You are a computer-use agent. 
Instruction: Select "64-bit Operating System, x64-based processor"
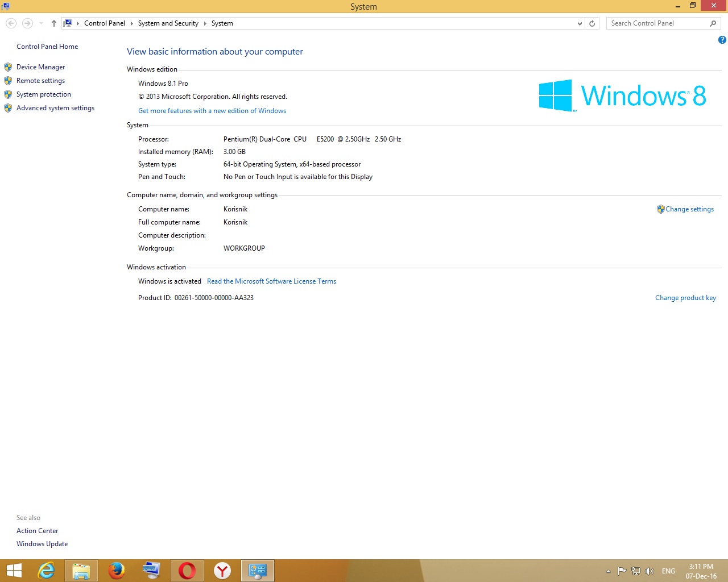pyautogui.click(x=292, y=164)
